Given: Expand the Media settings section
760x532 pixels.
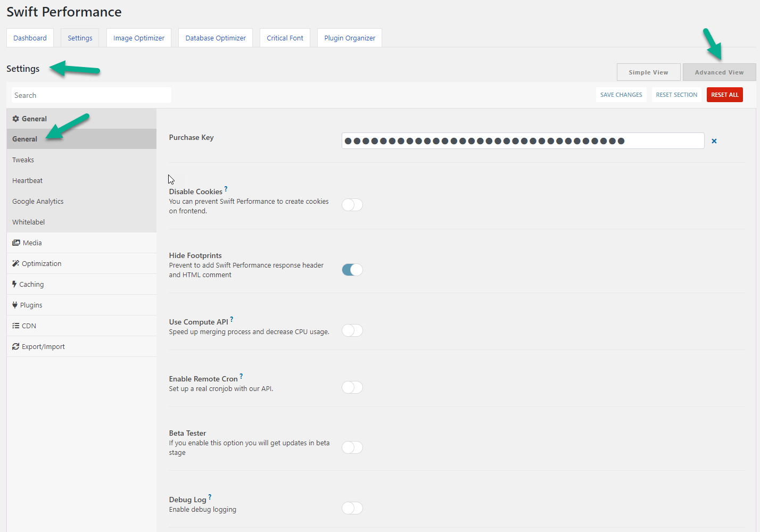Looking at the screenshot, I should (x=81, y=243).
